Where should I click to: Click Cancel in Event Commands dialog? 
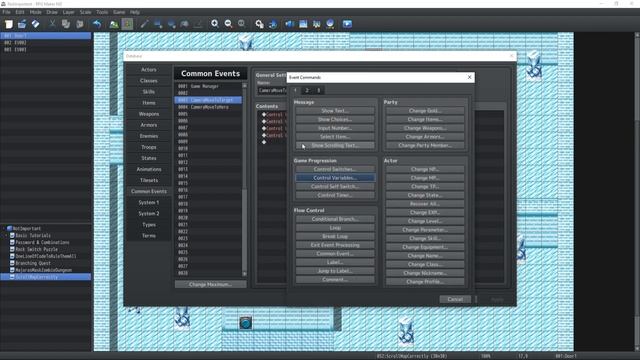(x=455, y=300)
